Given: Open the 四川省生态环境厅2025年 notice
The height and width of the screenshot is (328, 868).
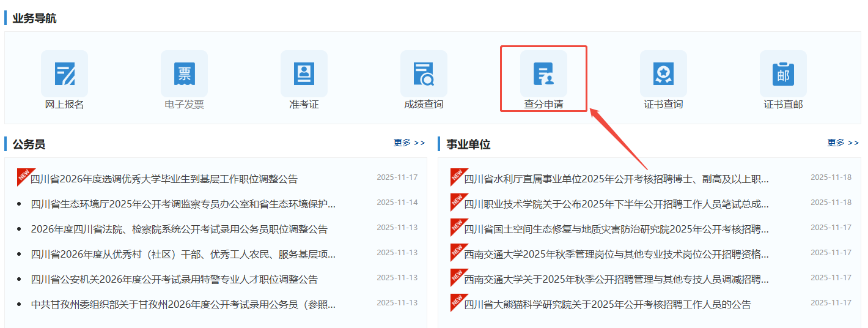Looking at the screenshot, I should pos(183,204).
